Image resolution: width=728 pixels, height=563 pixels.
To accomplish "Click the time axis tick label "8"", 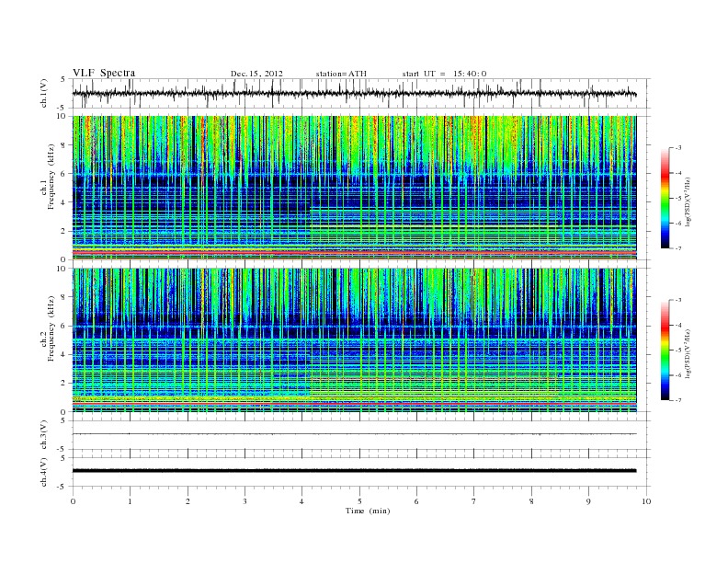I will pos(531,501).
